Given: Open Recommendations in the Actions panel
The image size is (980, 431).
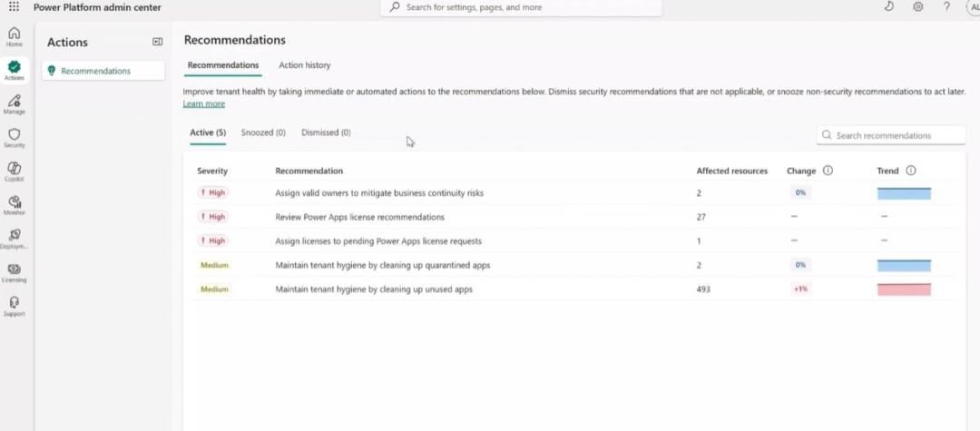Looking at the screenshot, I should click(x=103, y=71).
